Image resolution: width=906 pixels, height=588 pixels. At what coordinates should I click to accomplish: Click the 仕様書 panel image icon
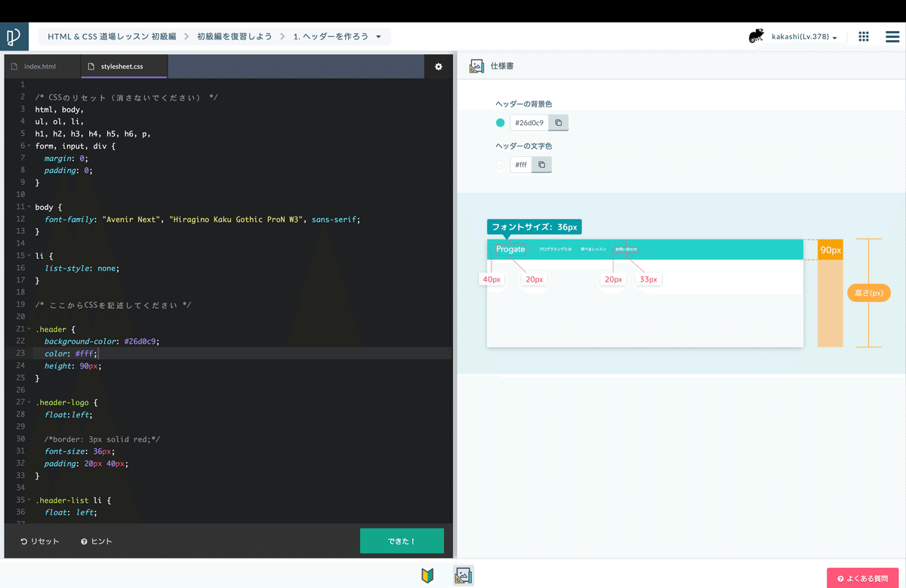click(x=476, y=66)
